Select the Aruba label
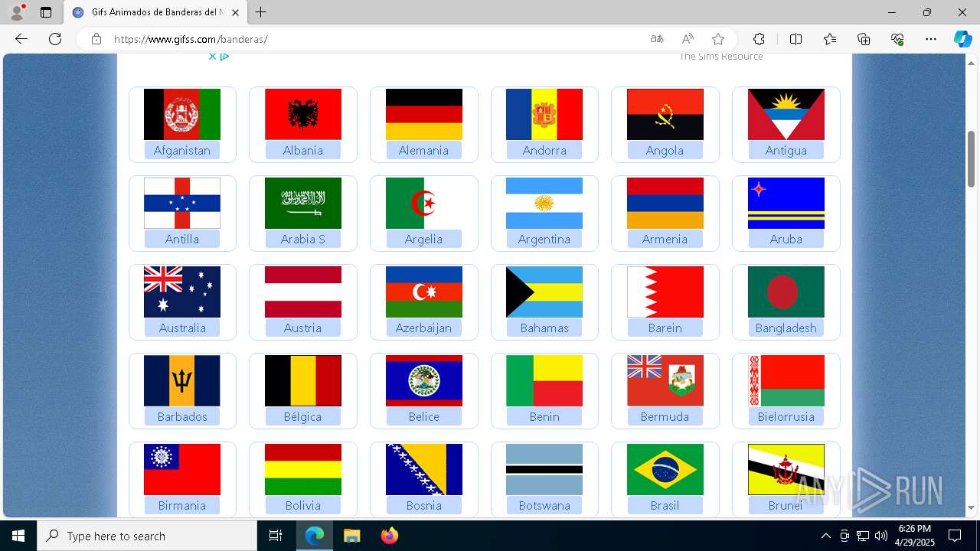 point(786,240)
